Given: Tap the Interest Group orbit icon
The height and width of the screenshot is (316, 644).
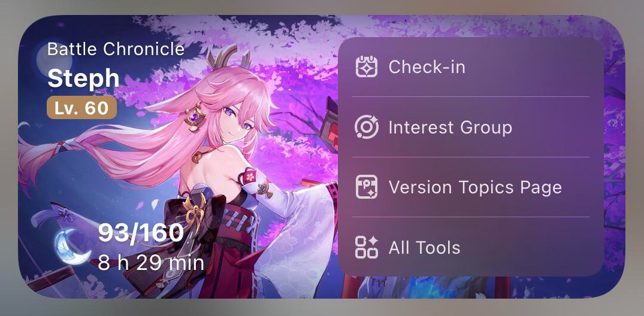Looking at the screenshot, I should point(367,127).
